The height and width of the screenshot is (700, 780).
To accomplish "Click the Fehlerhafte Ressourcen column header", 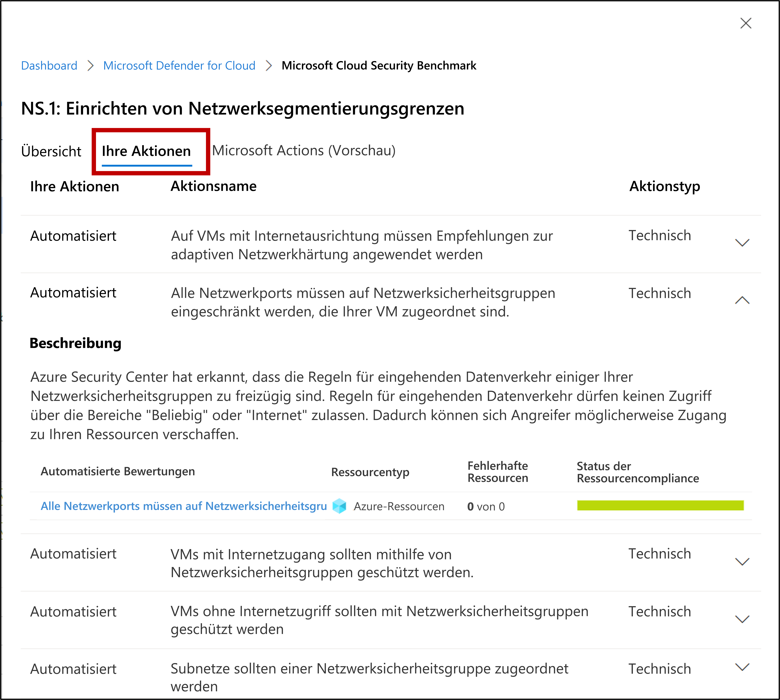I will tap(498, 472).
